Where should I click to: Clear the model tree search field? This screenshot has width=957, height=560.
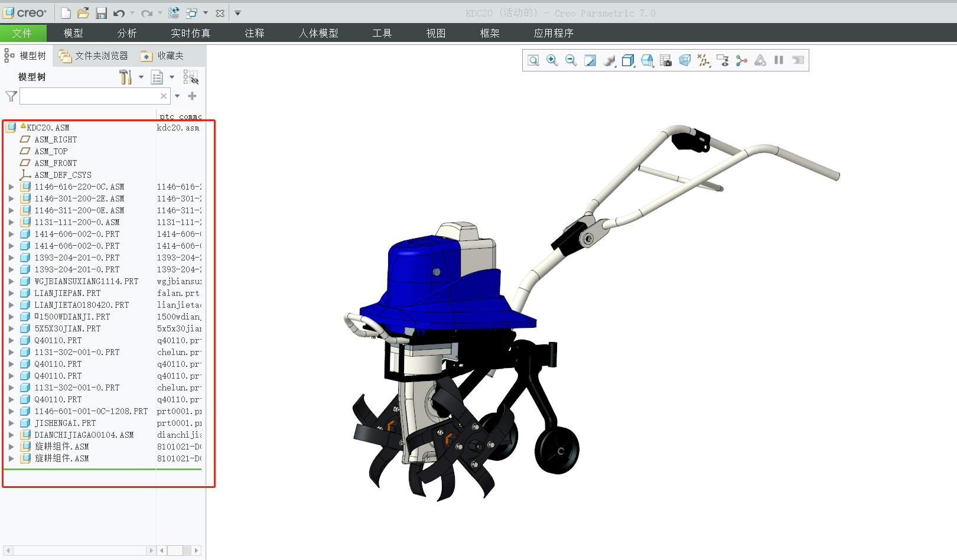164,96
